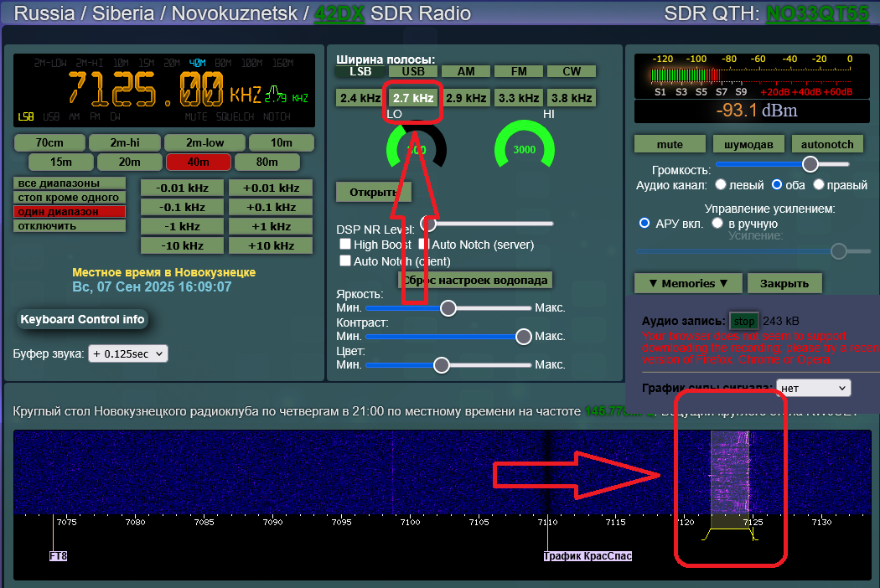Screen dimensions: 880x588
Task: Choose FM modulation mode
Action: (519, 72)
